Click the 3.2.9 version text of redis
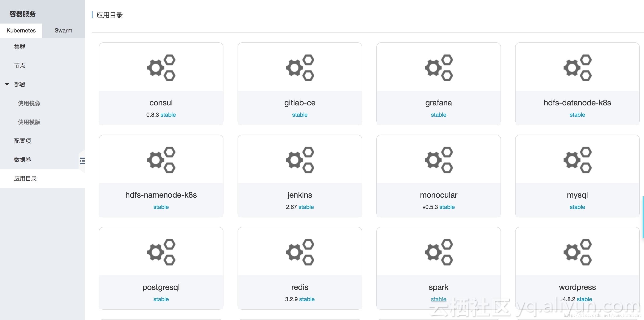Viewport: 644px width, 320px height. click(291, 299)
